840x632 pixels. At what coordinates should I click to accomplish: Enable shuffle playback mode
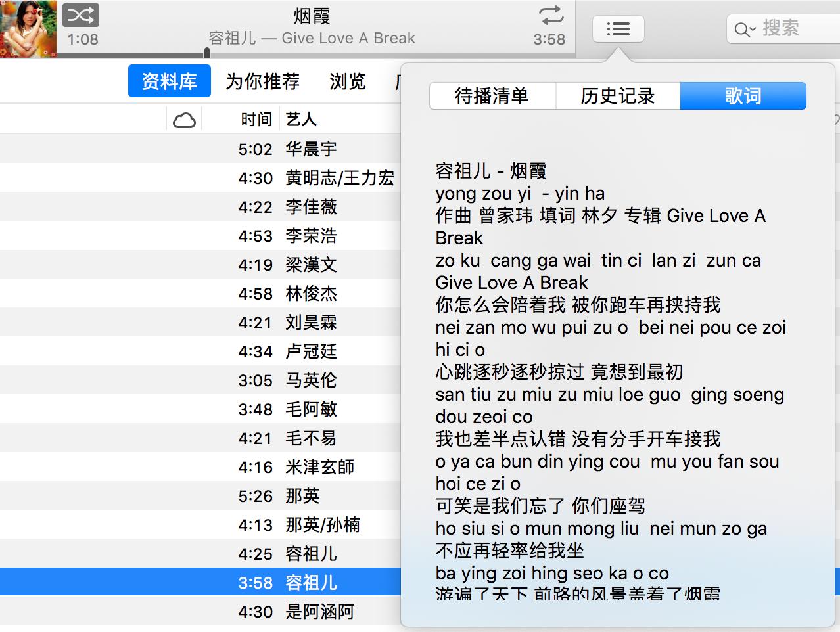coord(80,14)
